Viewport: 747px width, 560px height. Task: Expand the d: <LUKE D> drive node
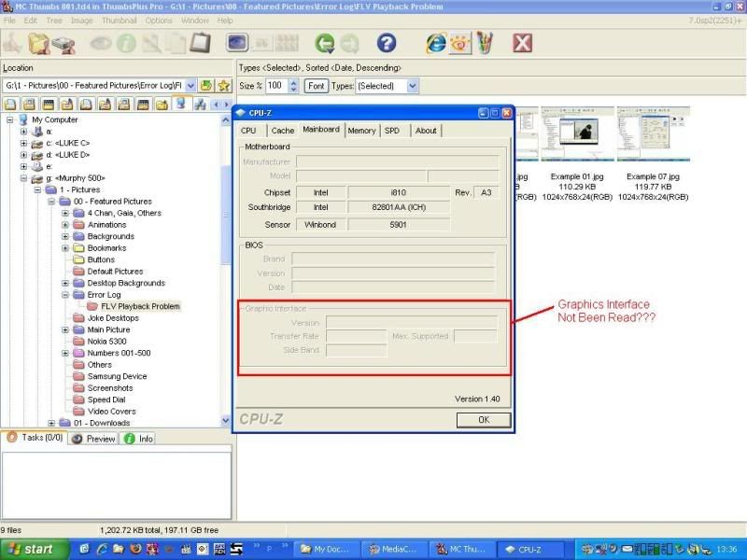click(23, 155)
